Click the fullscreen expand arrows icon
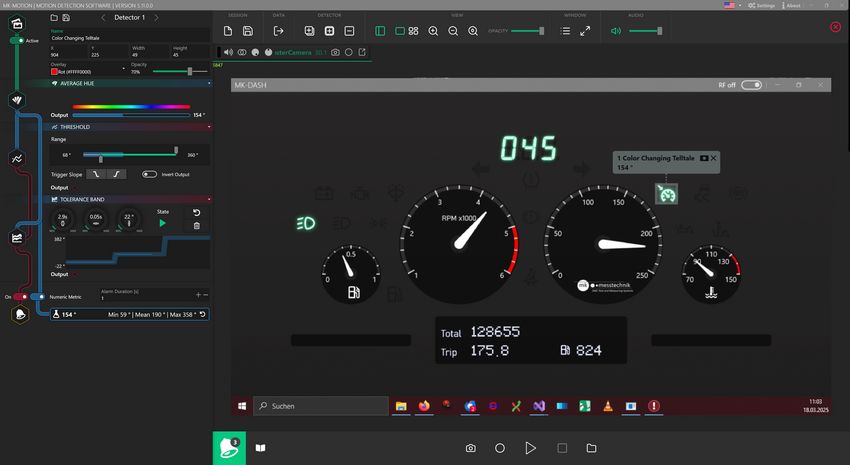850x465 pixels. [585, 31]
